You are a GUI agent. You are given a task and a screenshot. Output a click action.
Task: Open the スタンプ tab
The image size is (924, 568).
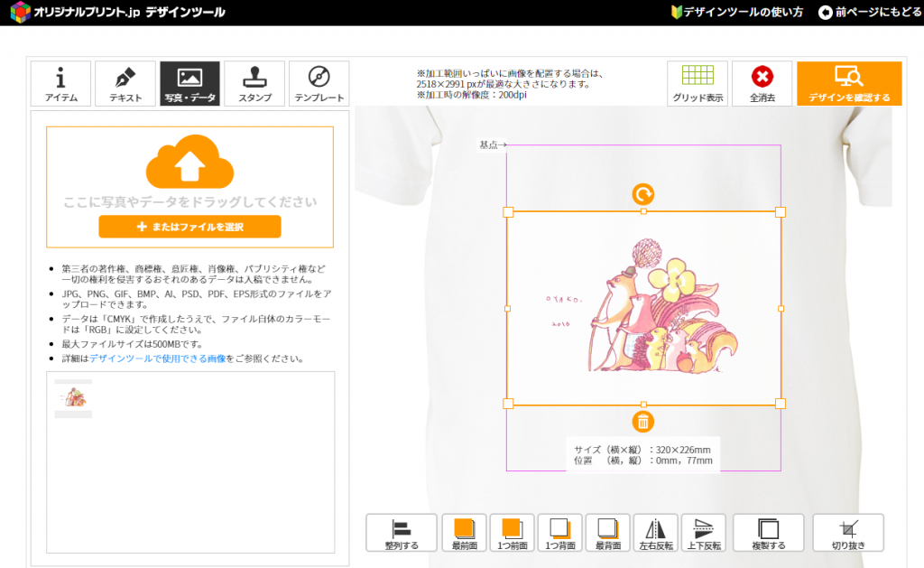[x=254, y=84]
